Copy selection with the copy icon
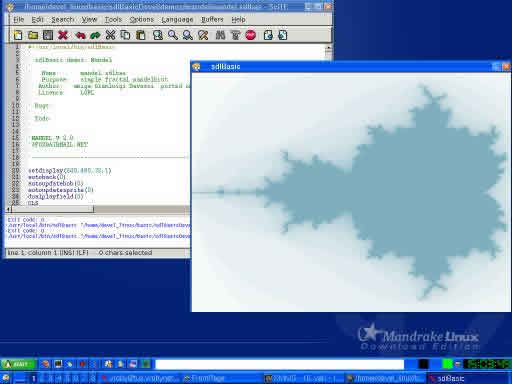Viewport: 512px width, 384px height. pyautogui.click(x=125, y=35)
